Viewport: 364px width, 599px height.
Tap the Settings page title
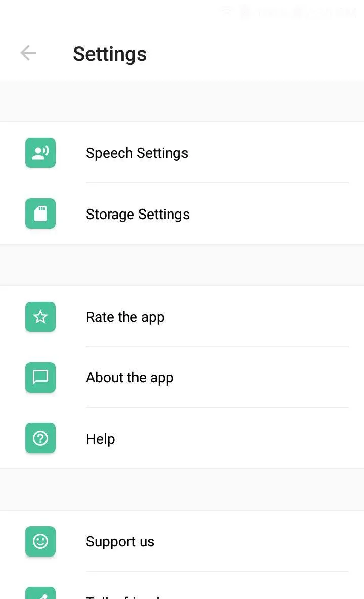[110, 54]
